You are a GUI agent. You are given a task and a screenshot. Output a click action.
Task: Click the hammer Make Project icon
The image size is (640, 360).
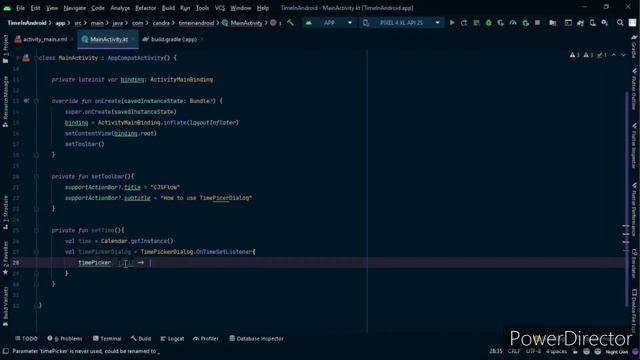(290, 23)
